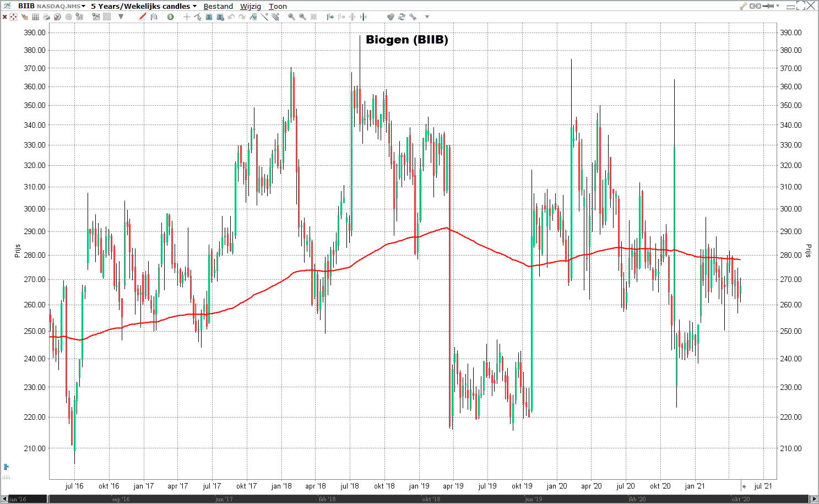Refresh the chart data
The height and width of the screenshot is (504, 819).
(x=402, y=17)
